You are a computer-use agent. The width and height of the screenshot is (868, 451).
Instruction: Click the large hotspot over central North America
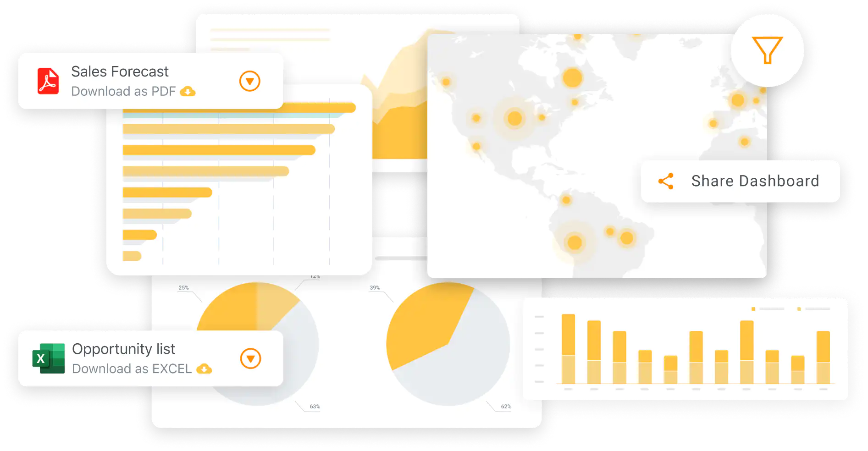pyautogui.click(x=514, y=118)
